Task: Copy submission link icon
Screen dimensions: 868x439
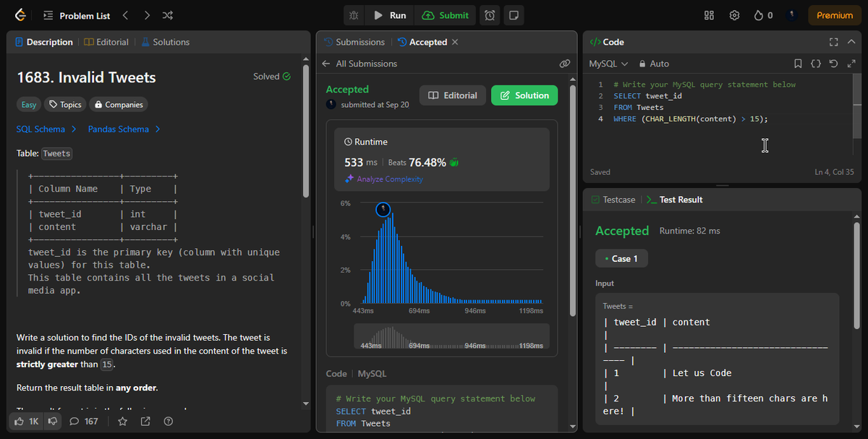Action: [565, 64]
